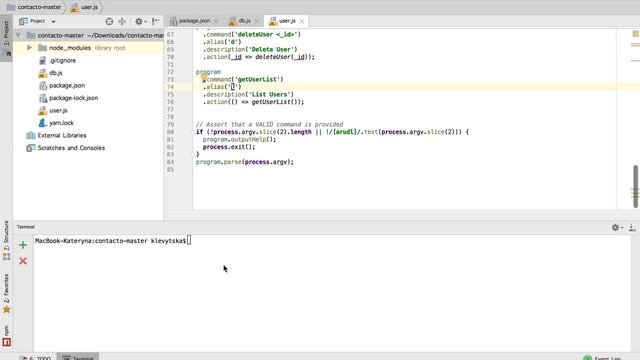Click the user.js breadcrumb
This screenshot has width=640, height=360.
point(84,7)
